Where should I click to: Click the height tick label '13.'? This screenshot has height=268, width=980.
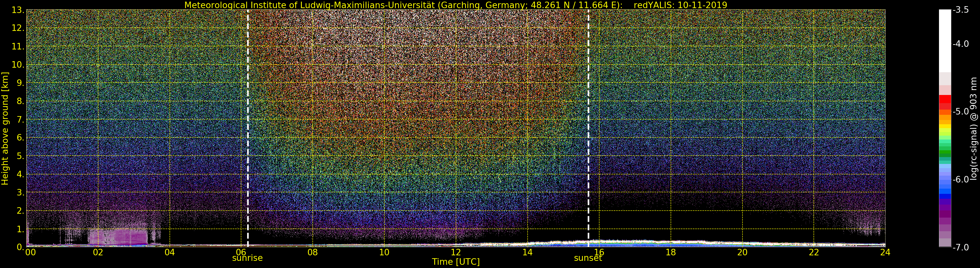tap(18, 10)
